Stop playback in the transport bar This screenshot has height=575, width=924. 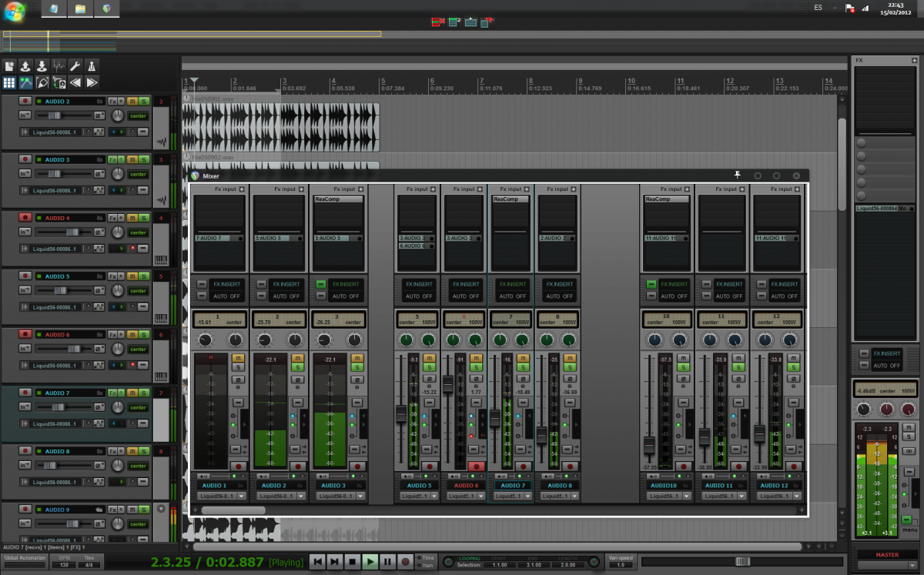(352, 563)
